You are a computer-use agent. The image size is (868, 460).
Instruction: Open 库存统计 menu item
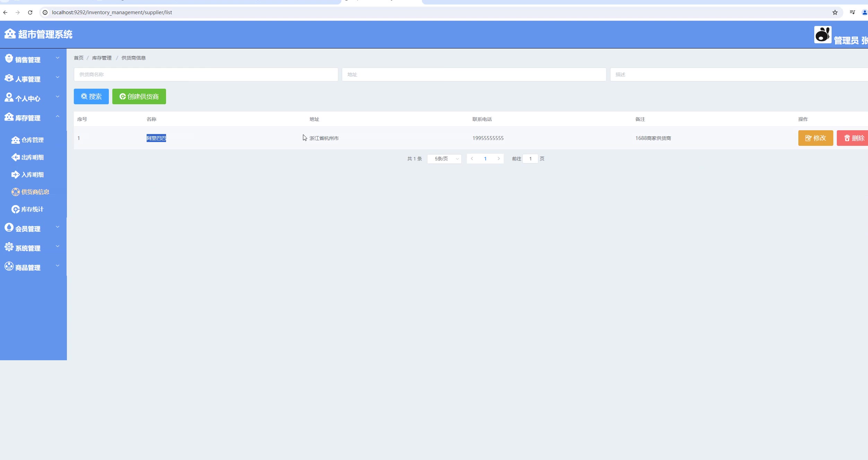[33, 209]
